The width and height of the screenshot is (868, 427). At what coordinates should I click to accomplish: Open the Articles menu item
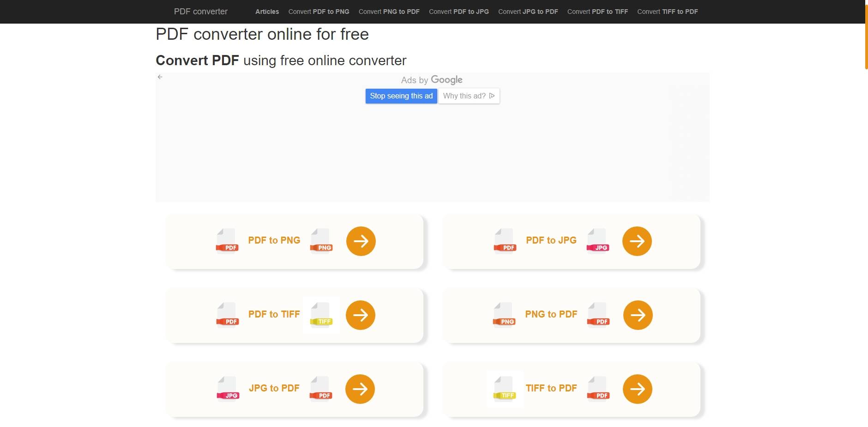coord(267,12)
